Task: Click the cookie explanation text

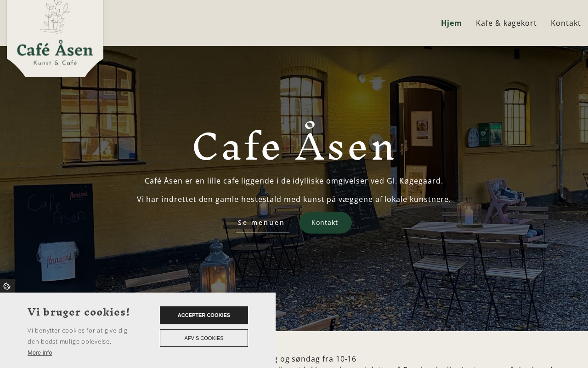Action: click(78, 336)
